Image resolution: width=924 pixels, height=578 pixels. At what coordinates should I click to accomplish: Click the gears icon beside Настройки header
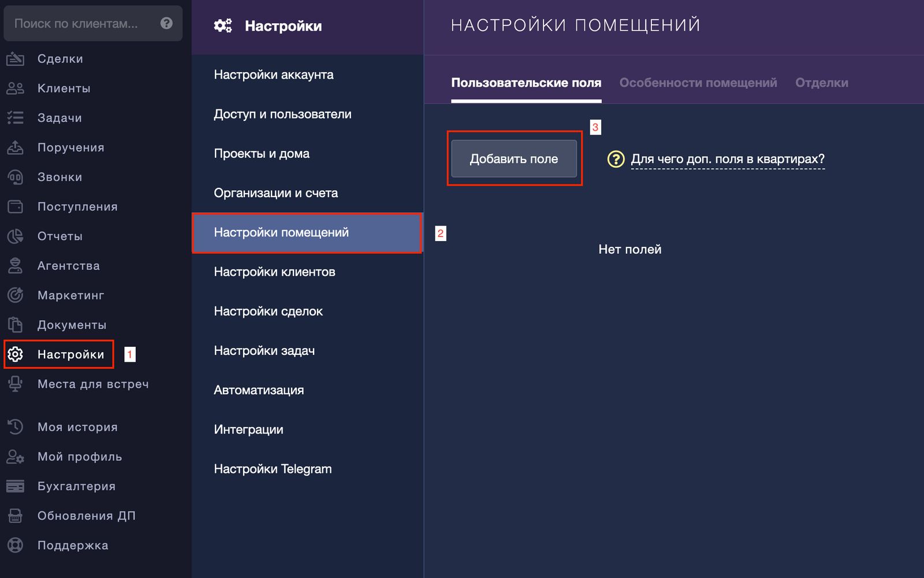[x=223, y=25]
